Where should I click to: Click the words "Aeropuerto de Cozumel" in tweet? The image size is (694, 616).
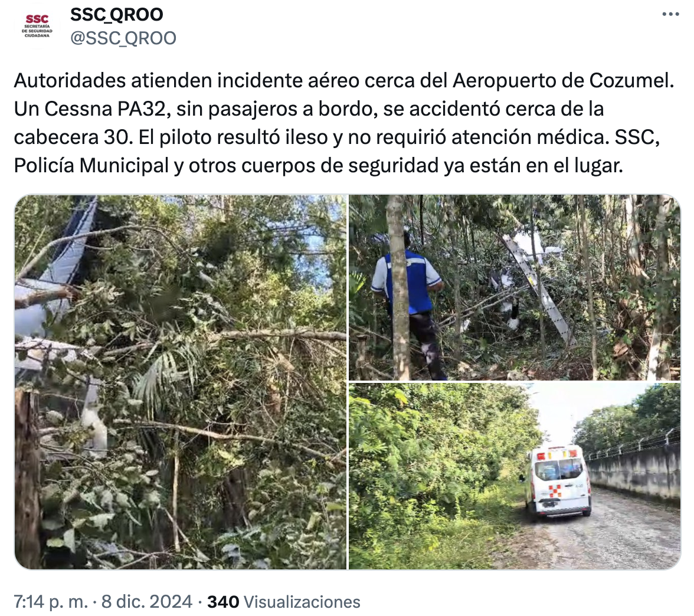click(563, 80)
